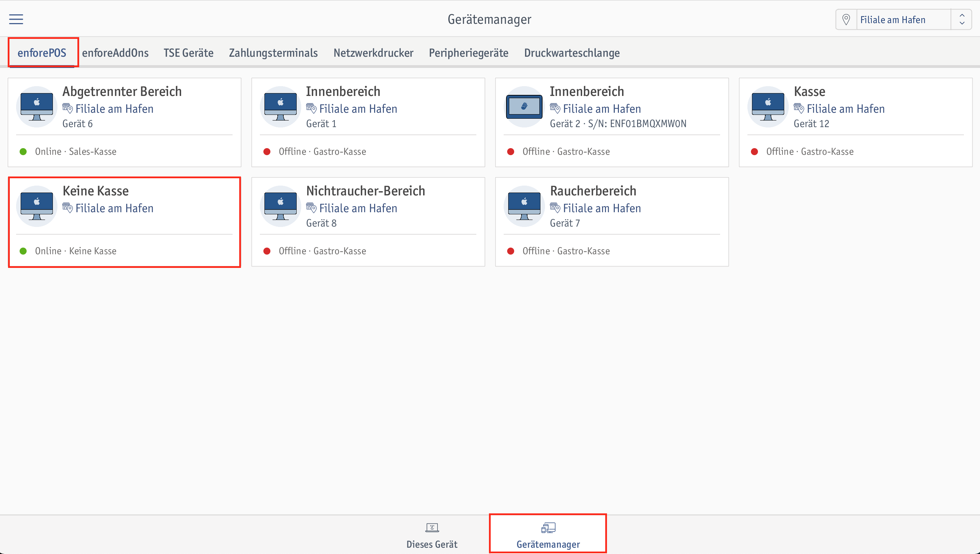This screenshot has height=554, width=980.
Task: Click the Dieses Gerät monitor icon
Action: 432,528
